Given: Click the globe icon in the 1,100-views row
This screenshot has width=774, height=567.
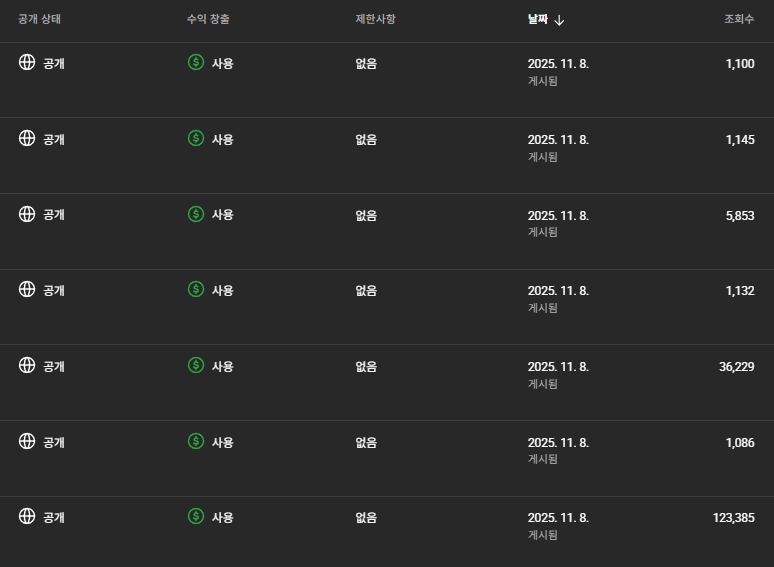Looking at the screenshot, I should pyautogui.click(x=27, y=63).
